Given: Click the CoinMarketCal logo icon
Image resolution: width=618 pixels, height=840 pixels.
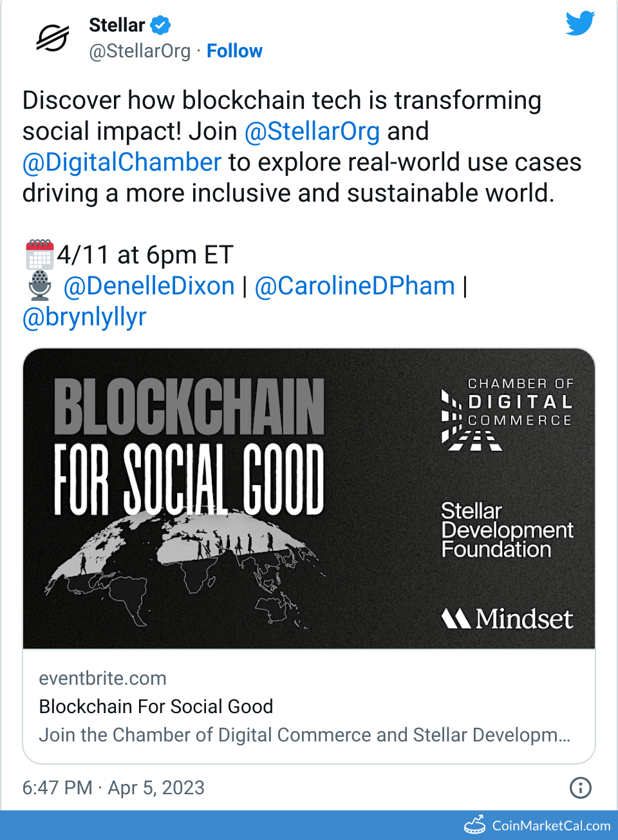Looking at the screenshot, I should [475, 825].
